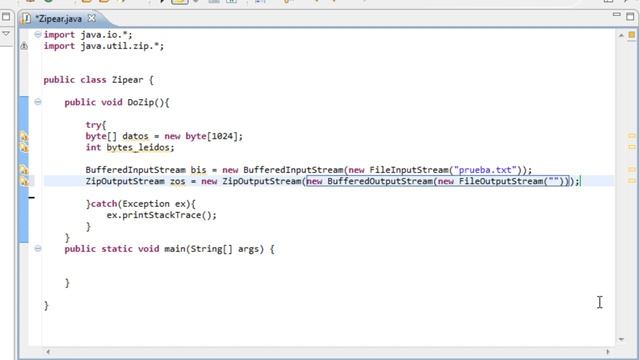Jump to the datos warning in overview ruler
The image size is (640, 360).
[631, 136]
